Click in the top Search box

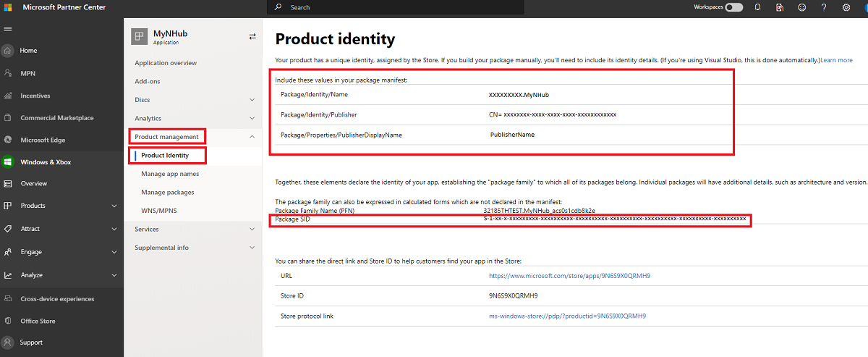(398, 7)
